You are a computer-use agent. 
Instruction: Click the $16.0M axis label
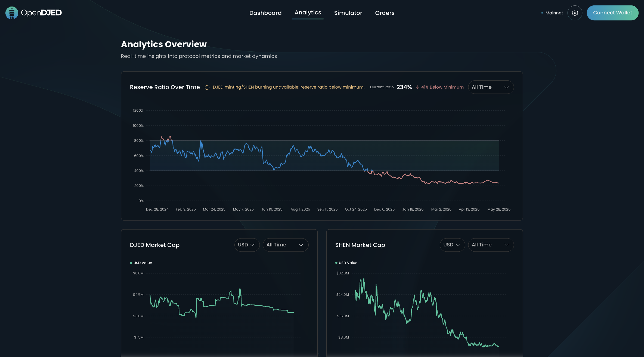point(343,316)
